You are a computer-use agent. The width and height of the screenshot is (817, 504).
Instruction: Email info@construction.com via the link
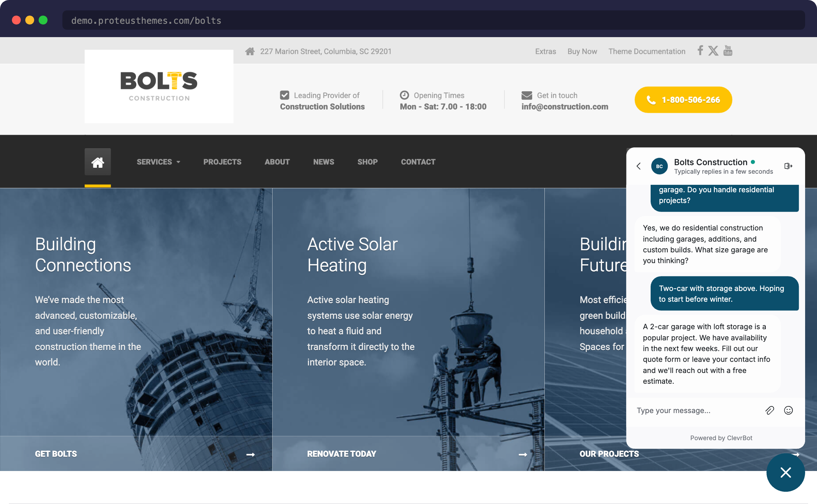coord(565,107)
